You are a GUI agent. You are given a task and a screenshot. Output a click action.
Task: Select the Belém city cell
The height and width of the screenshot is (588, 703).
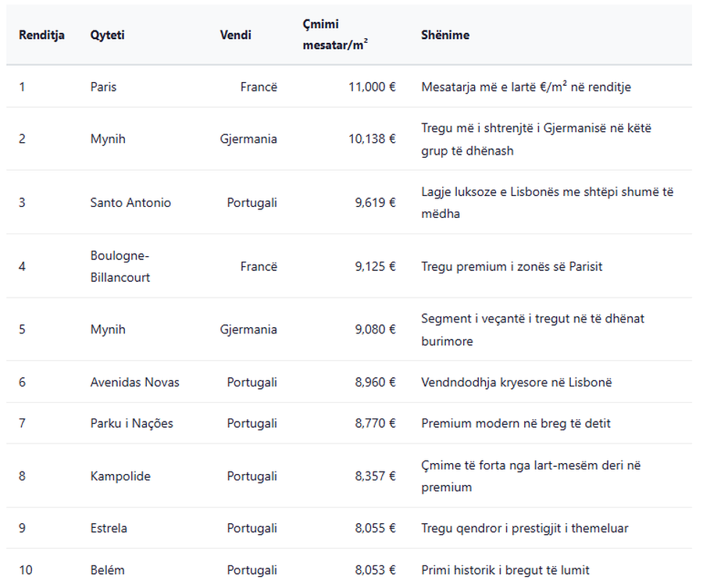108,570
